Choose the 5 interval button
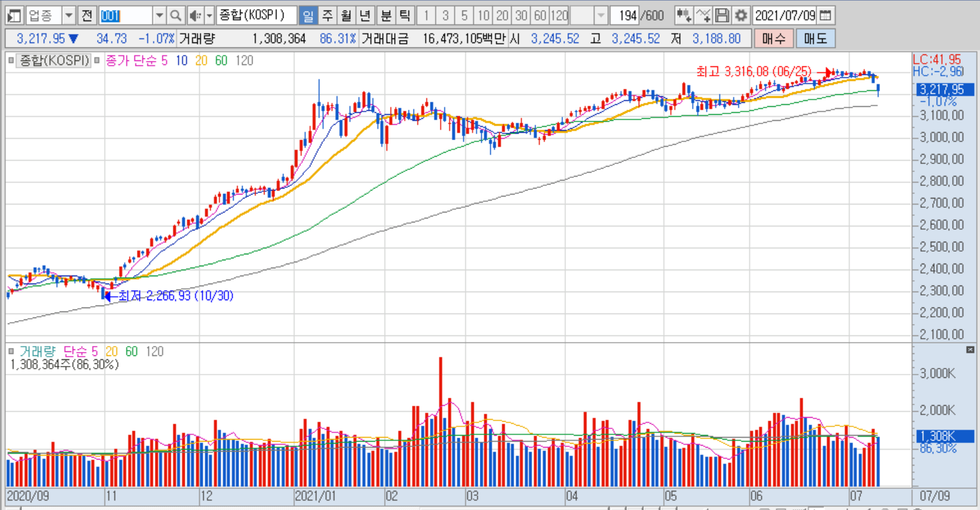980x510 pixels. coord(464,15)
